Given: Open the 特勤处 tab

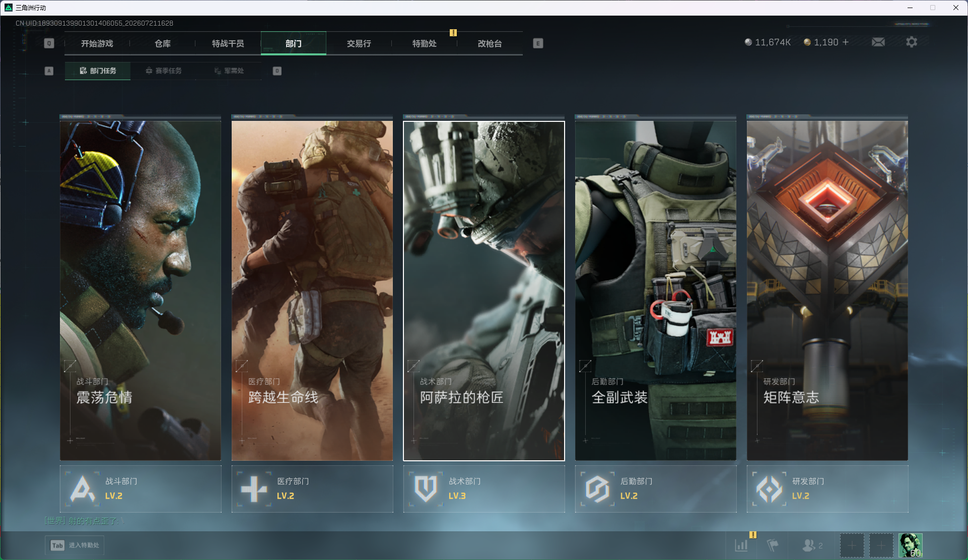Looking at the screenshot, I should pos(424,43).
